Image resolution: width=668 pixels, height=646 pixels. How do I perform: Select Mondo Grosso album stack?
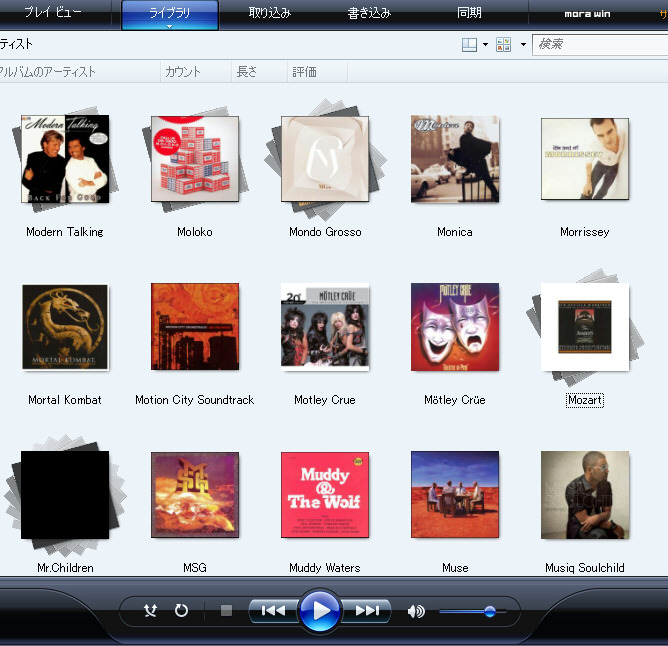325,159
